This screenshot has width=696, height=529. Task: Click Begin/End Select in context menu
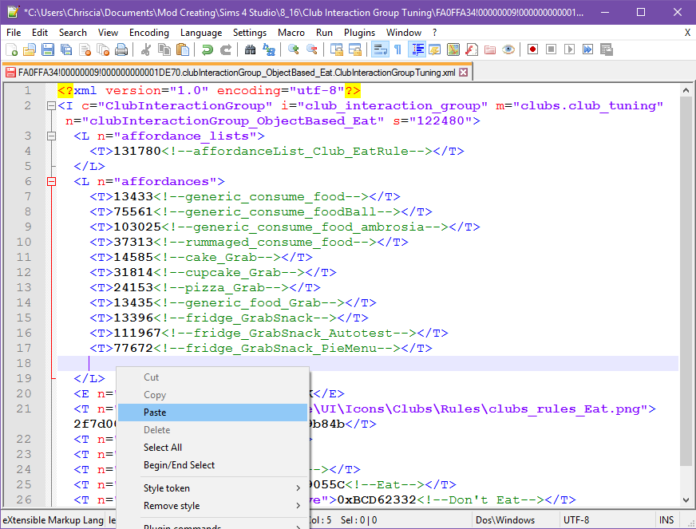[x=178, y=465]
